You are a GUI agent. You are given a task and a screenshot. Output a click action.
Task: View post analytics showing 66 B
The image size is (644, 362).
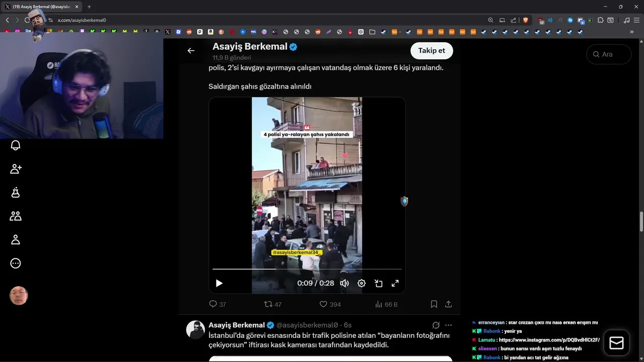click(x=386, y=304)
